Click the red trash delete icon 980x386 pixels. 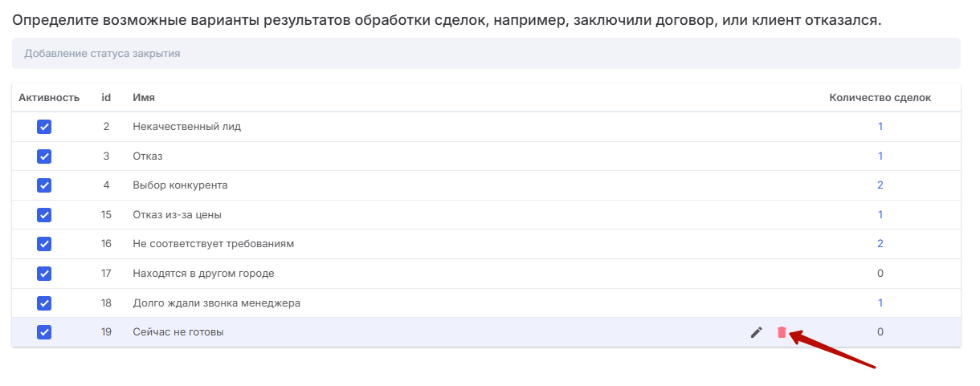pos(782,332)
